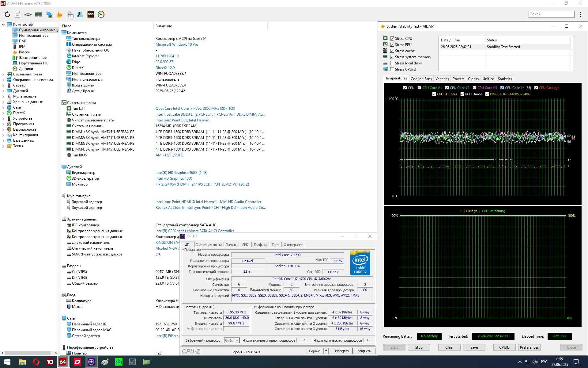This screenshot has width=588, height=368.
Task: Toggle the CPU Core #1 graph checkbox
Action: pos(420,88)
